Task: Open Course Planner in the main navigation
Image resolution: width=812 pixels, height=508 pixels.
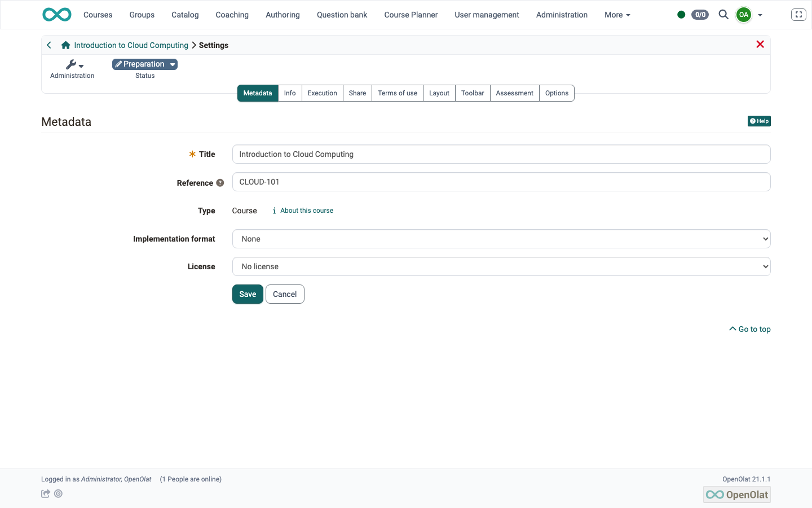Action: click(411, 15)
